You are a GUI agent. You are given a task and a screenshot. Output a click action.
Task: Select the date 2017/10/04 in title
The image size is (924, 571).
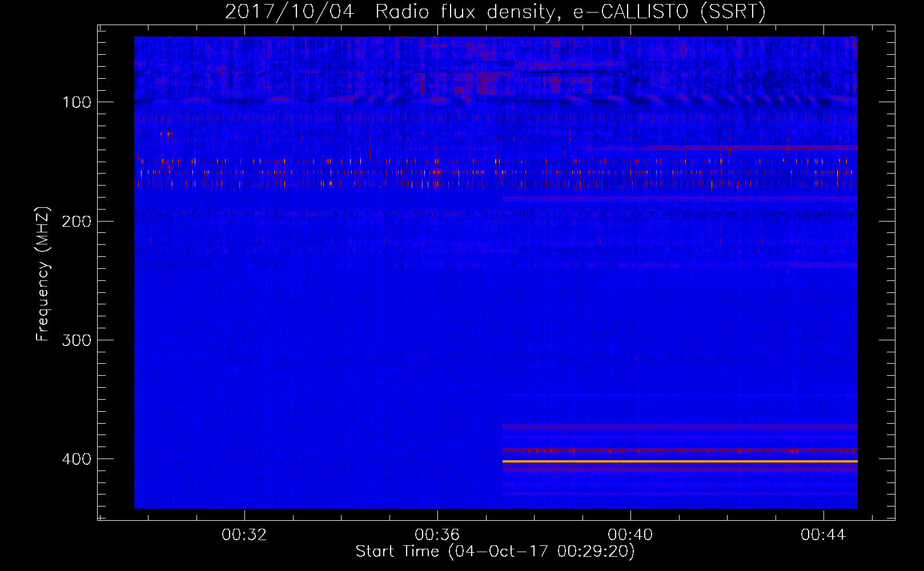pos(290,11)
